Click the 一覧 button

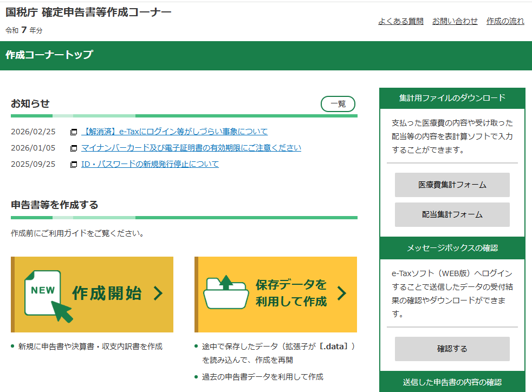(x=338, y=104)
